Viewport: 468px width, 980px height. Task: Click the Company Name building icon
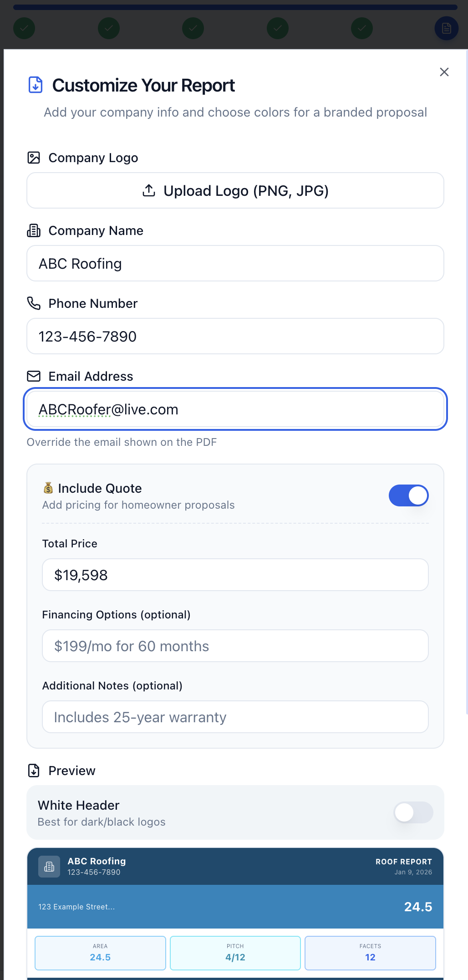34,230
